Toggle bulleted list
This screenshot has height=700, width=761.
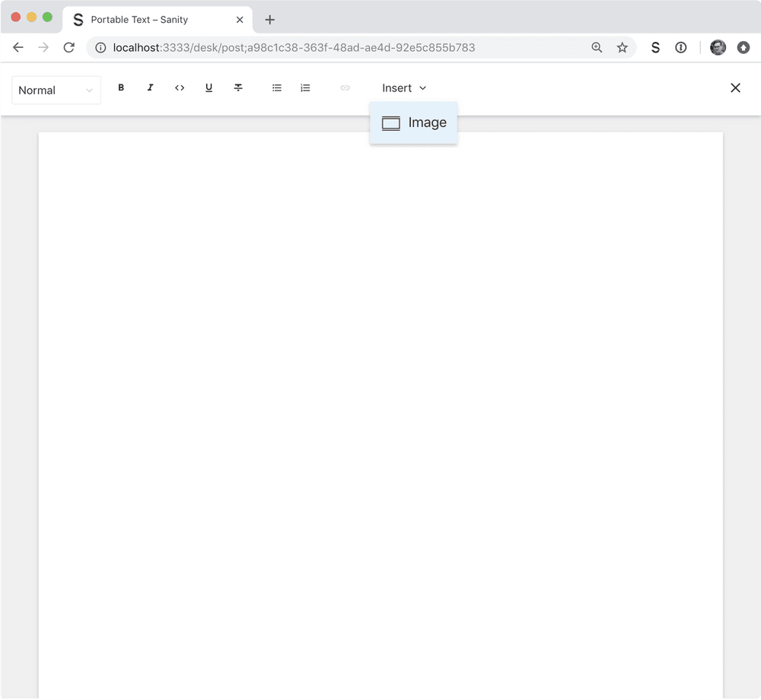[x=277, y=87]
